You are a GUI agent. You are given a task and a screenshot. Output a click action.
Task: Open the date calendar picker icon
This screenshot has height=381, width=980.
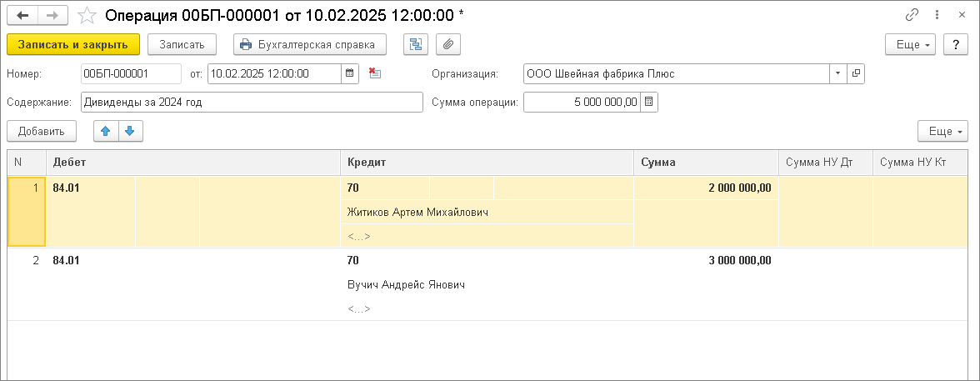click(350, 73)
